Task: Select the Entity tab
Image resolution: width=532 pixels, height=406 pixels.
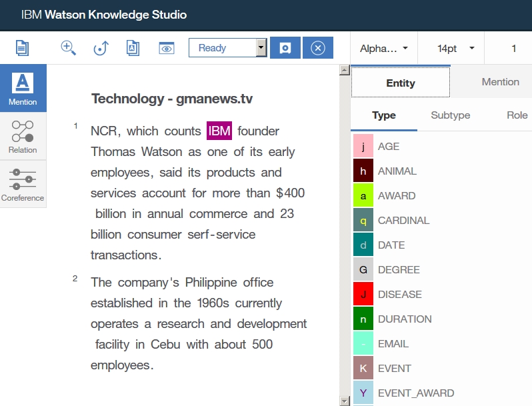Action: 401,83
